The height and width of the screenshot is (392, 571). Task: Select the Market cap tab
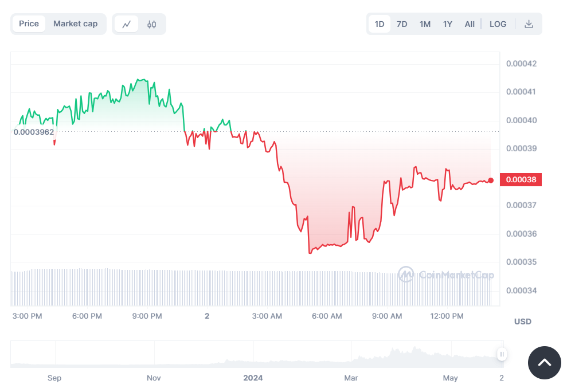tap(75, 23)
